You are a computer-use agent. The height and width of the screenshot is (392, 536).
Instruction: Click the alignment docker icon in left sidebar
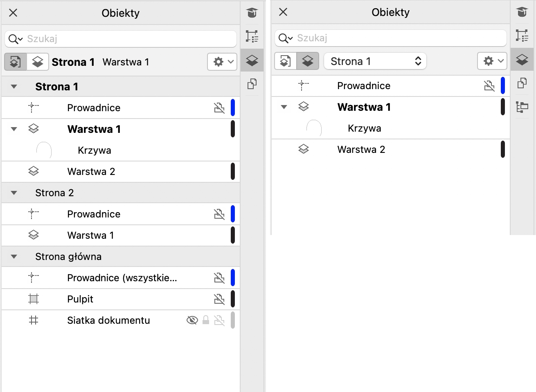coord(252,36)
